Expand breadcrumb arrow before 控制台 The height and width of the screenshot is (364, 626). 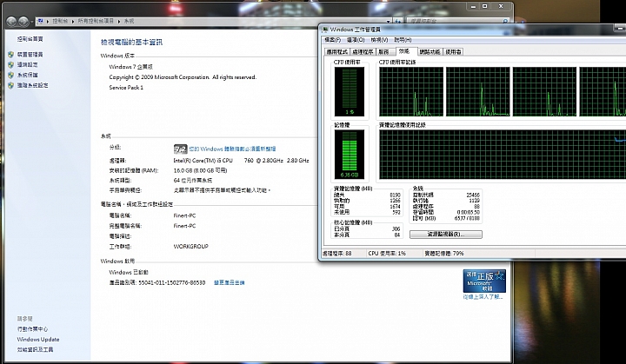click(48, 21)
